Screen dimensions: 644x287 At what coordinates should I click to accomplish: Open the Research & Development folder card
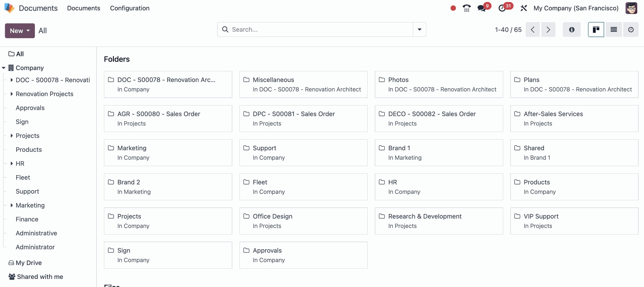click(438, 221)
